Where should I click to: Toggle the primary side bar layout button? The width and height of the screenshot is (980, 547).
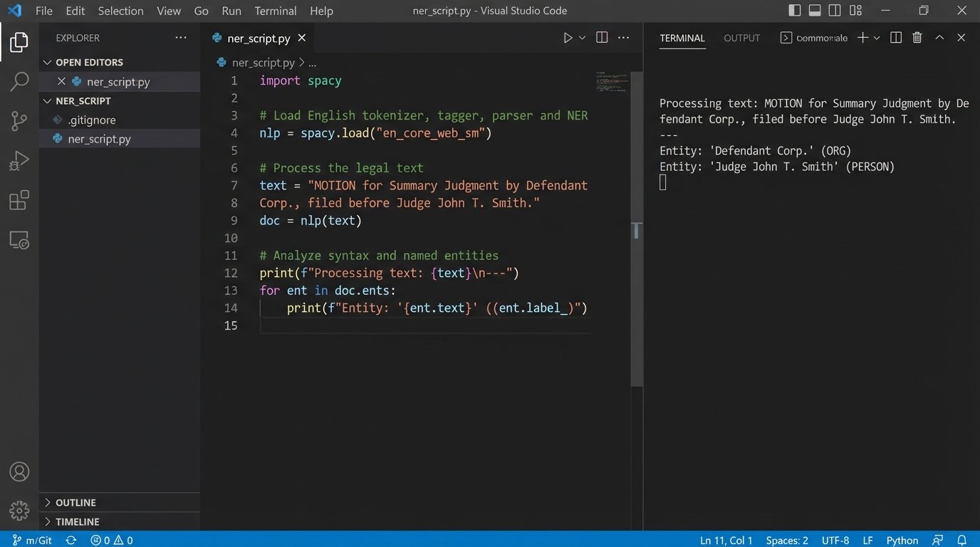point(795,11)
